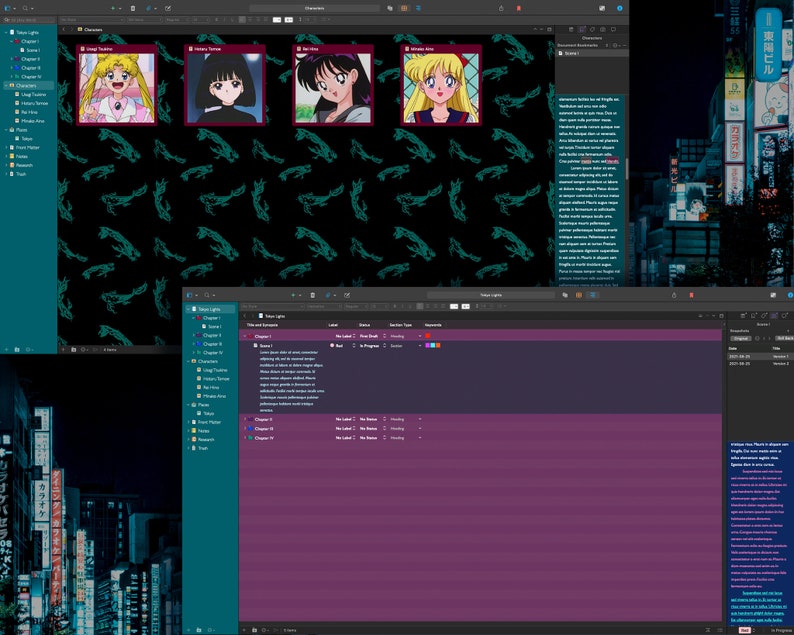Image resolution: width=794 pixels, height=635 pixels.
Task: Open Metadata tab in Characters inspector
Action: 592,29
